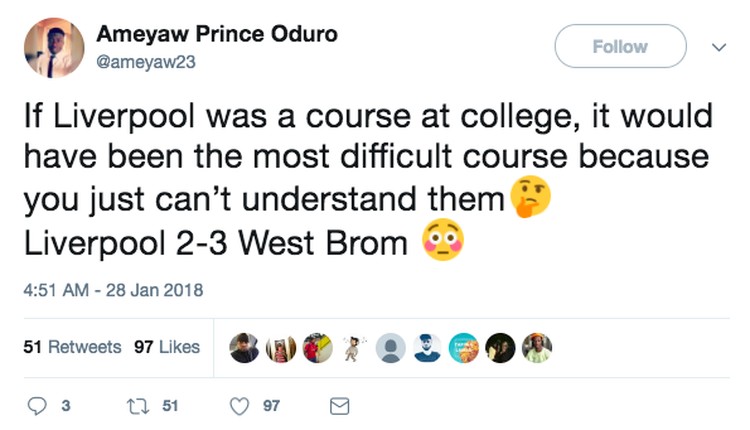Click the thinking face emoji in the tweet
Screen dimensions: 750x430
(x=530, y=198)
